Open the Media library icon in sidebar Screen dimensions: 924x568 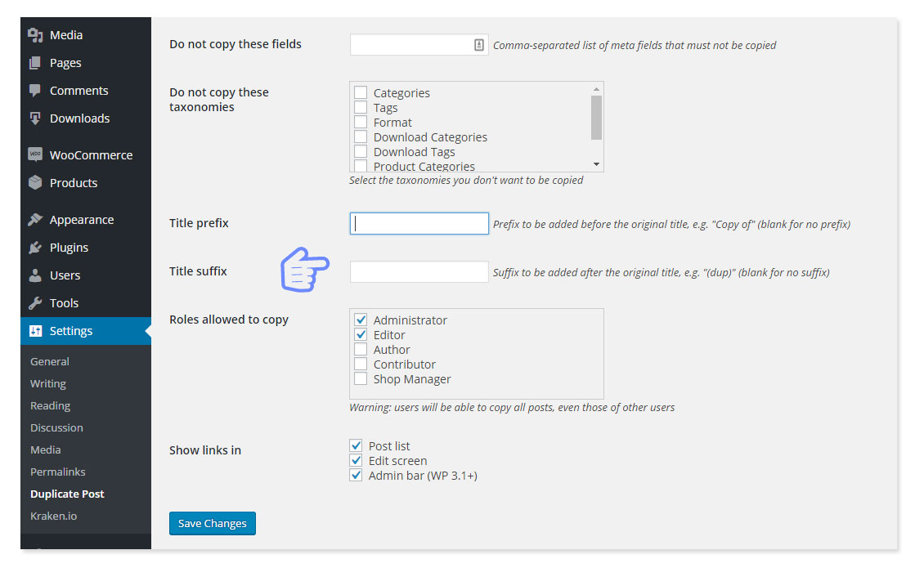pyautogui.click(x=35, y=35)
